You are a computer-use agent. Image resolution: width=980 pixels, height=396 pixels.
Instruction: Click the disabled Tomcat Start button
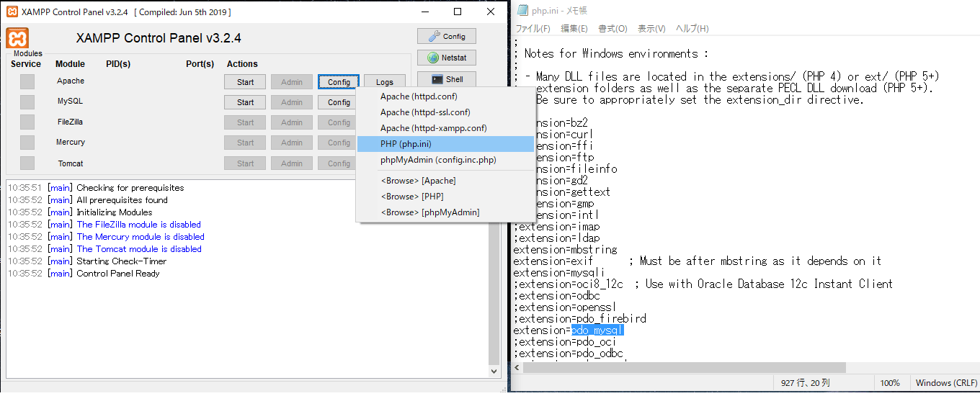click(x=245, y=163)
